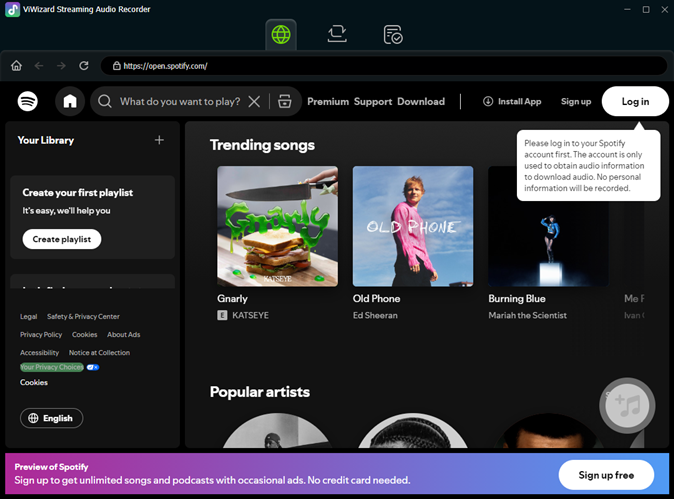
Task: Open the Cookies link below Privacy Choices
Action: point(34,383)
